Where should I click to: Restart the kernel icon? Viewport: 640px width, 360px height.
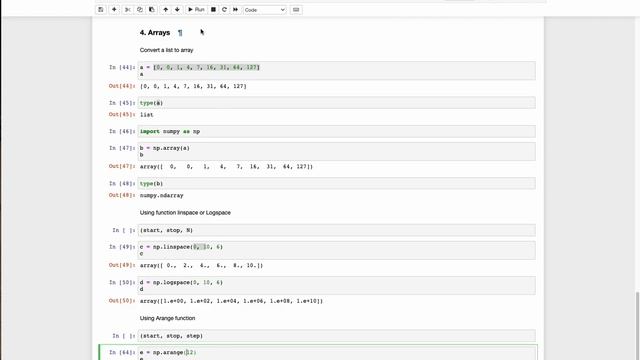click(224, 9)
